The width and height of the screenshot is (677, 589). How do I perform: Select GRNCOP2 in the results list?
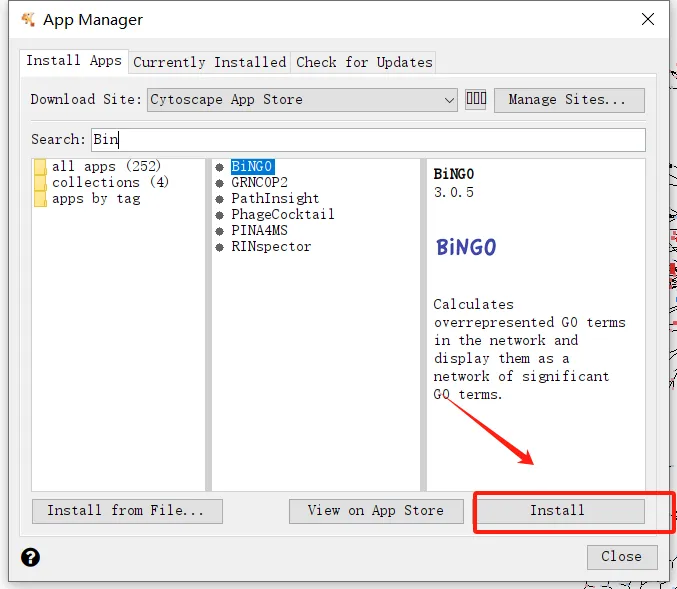coord(259,183)
